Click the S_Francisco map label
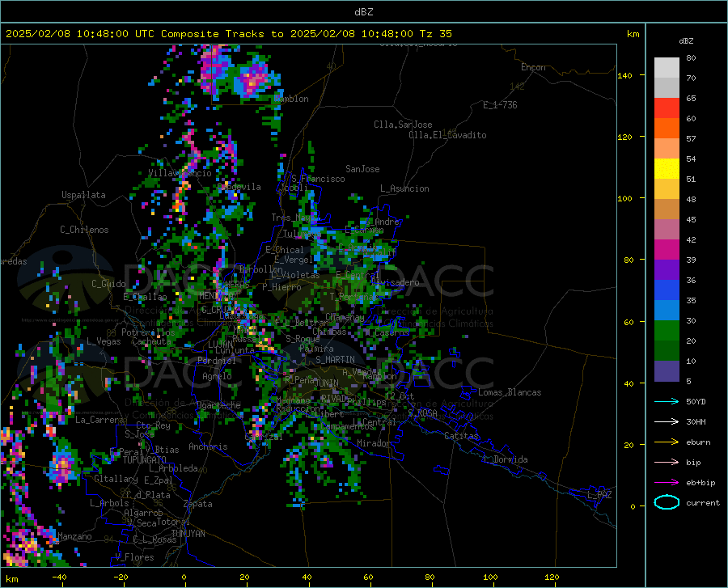728x588 pixels. click(x=318, y=179)
